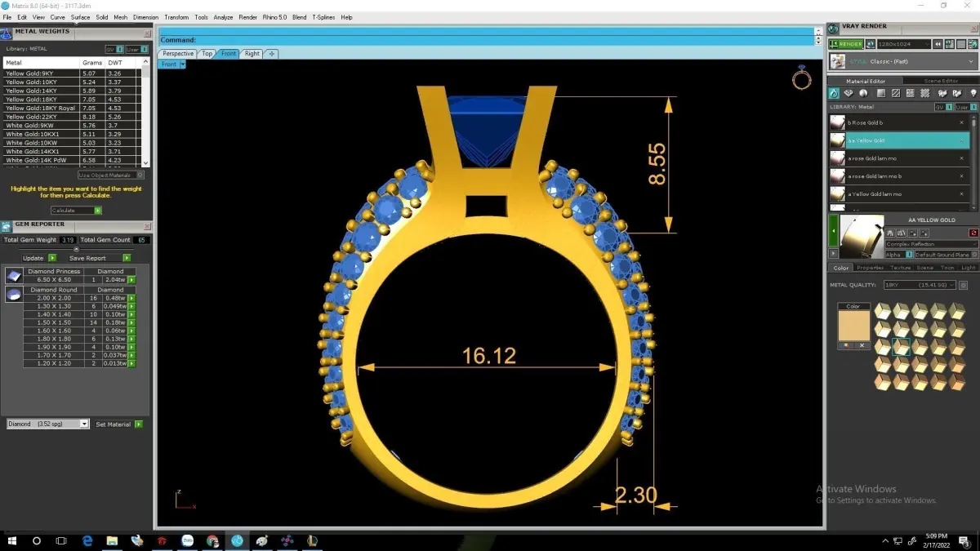Open the render resolution 1280x1024 dropdown
Viewport: 980px width, 551px height.
pyautogui.click(x=904, y=44)
